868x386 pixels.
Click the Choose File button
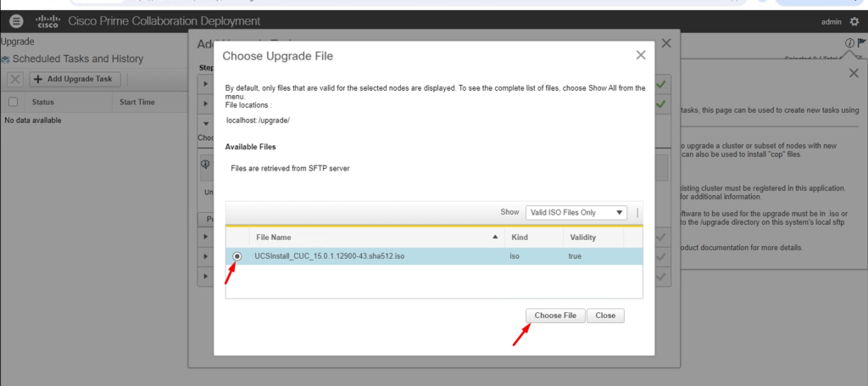click(554, 316)
